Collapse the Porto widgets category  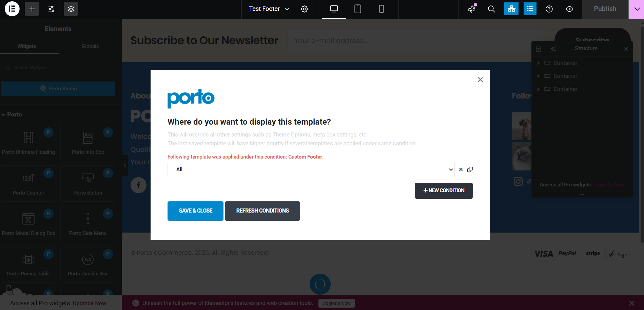coord(12,115)
